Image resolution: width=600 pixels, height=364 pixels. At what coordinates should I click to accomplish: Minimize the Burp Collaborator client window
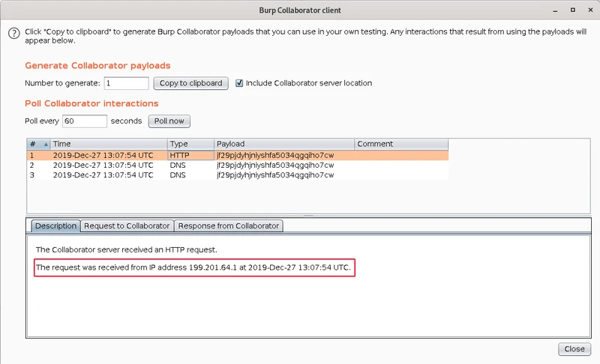tap(555, 10)
